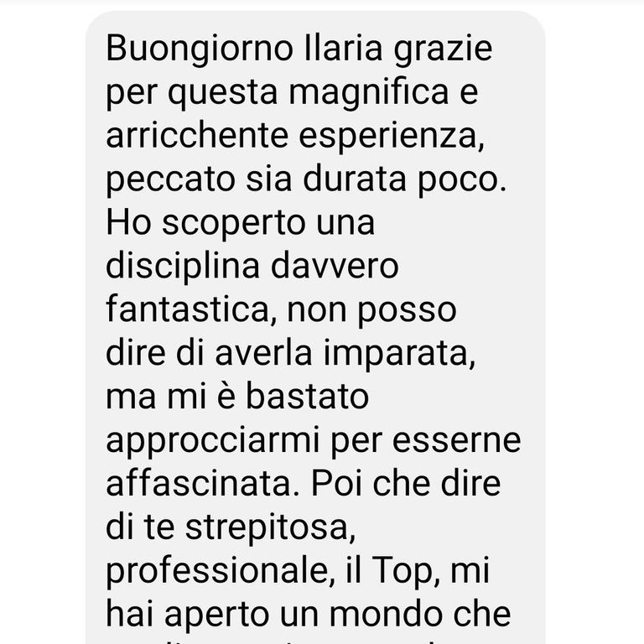Click the word "professionale," in the text
This screenshot has width=644, height=644.
pyautogui.click(x=221, y=571)
